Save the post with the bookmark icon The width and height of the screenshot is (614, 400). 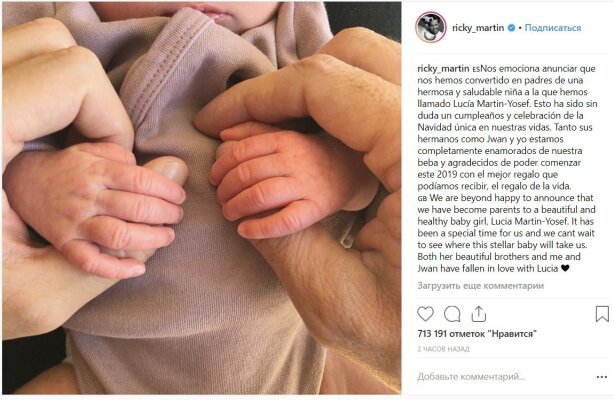[602, 314]
